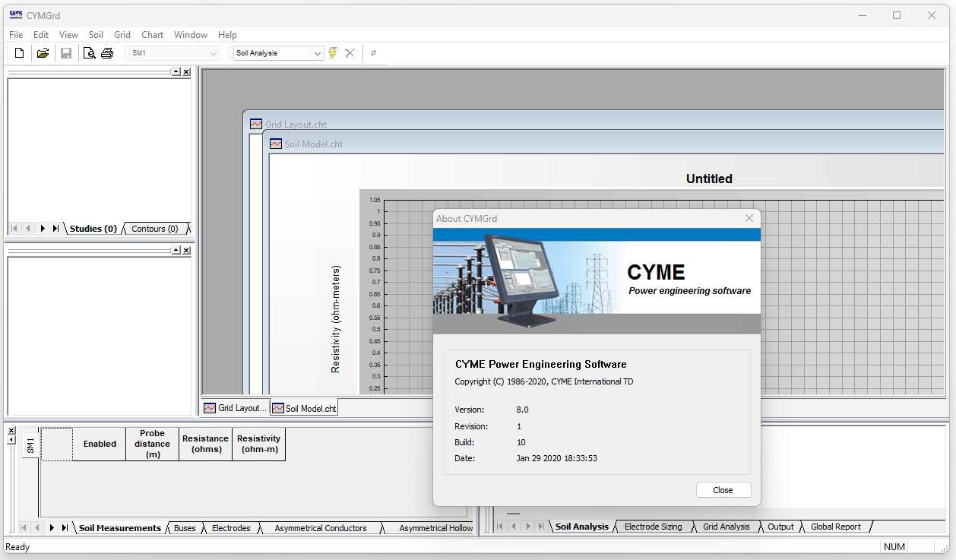The width and height of the screenshot is (956, 560).
Task: Select the Grid Analysis tab
Action: click(x=726, y=527)
